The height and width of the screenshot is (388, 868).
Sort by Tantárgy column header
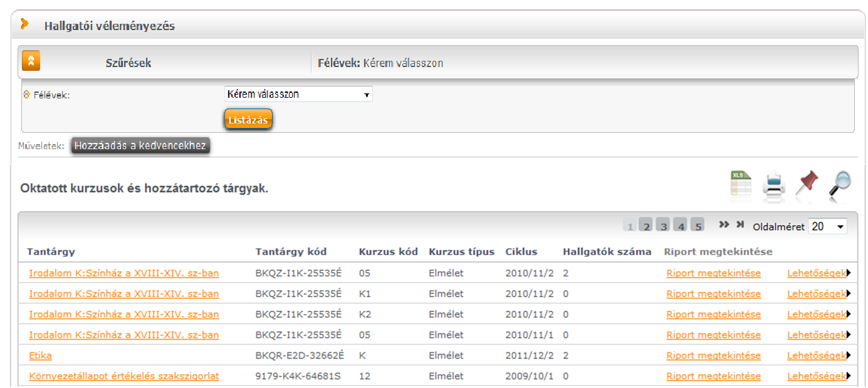51,252
